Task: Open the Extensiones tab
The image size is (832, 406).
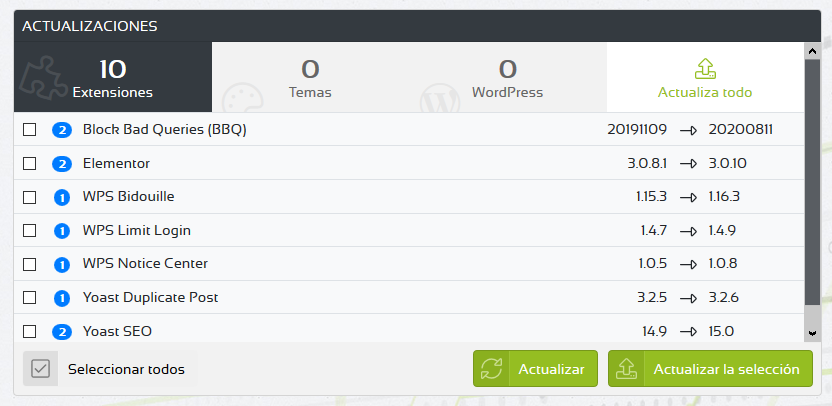Action: click(x=112, y=77)
